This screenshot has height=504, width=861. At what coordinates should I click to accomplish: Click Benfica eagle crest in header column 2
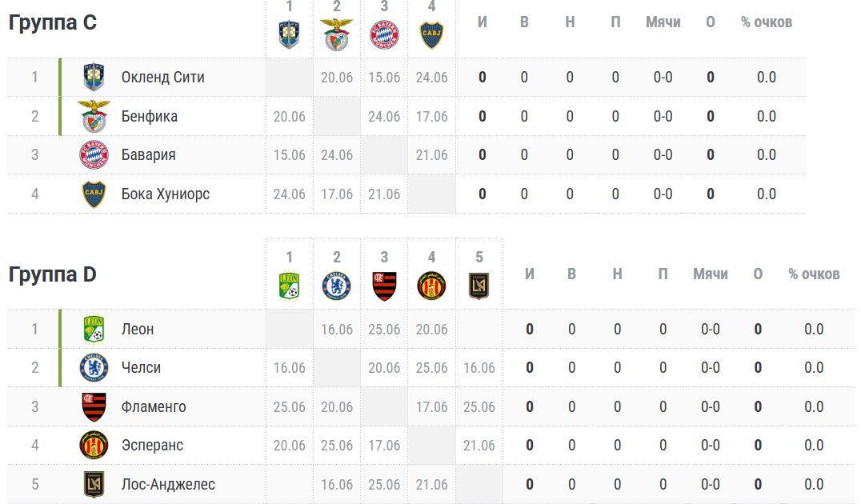[337, 34]
